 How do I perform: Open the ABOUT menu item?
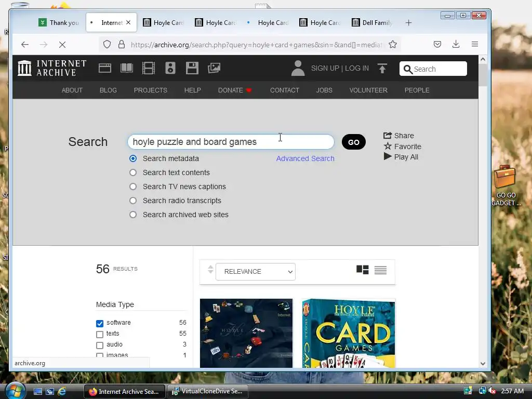72,90
